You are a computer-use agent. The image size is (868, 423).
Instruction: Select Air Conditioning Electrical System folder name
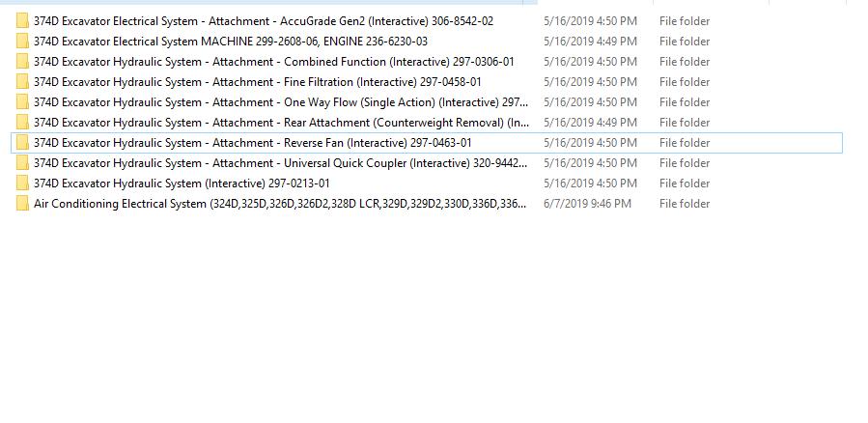(x=280, y=204)
